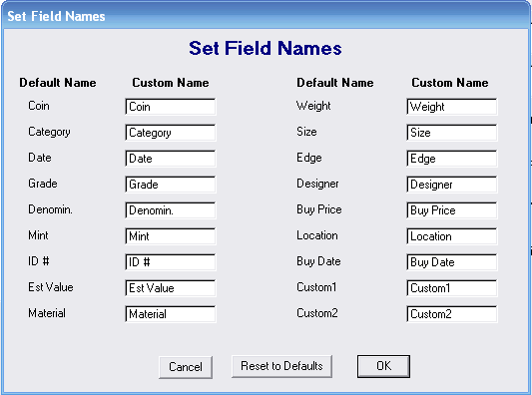The image size is (532, 395).
Task: Click the Mint custom name field
Action: 171,236
